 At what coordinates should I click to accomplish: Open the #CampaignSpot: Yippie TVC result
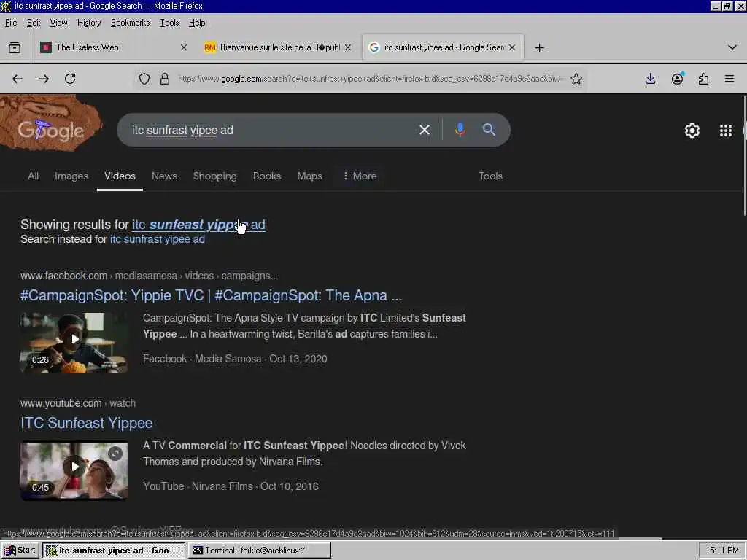click(x=211, y=295)
